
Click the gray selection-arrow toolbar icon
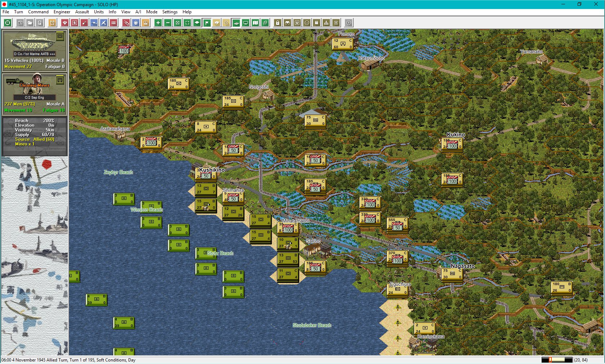pos(21,23)
